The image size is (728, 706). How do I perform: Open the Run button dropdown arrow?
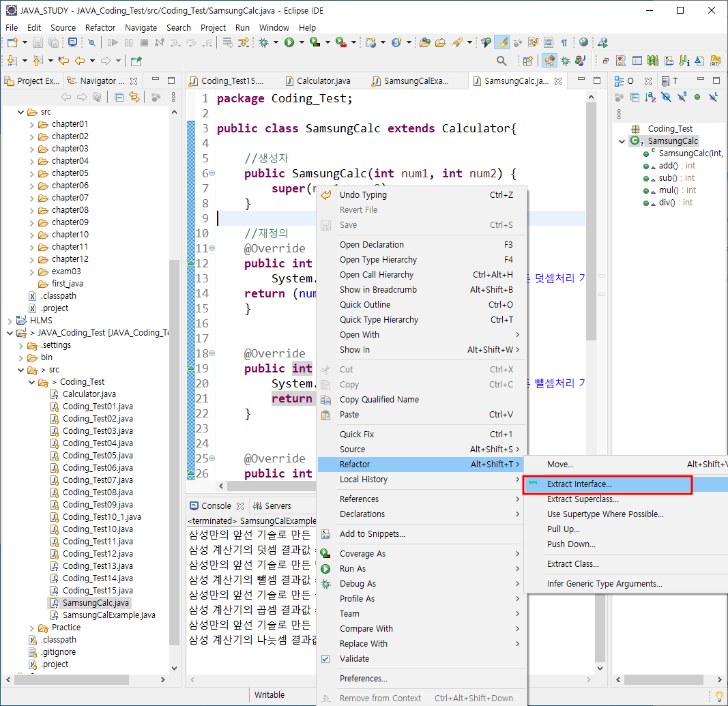click(x=302, y=43)
